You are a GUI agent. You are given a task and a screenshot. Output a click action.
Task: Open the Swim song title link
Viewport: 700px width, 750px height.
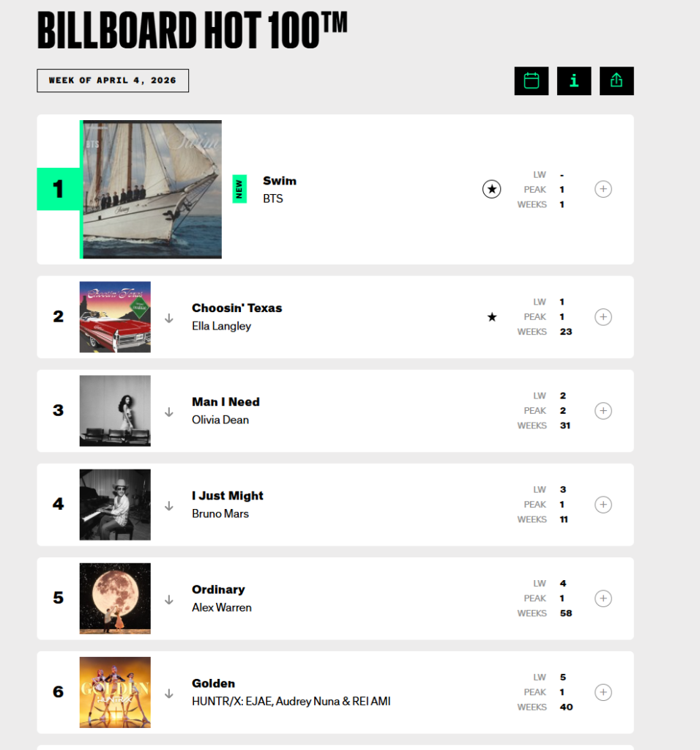[280, 181]
